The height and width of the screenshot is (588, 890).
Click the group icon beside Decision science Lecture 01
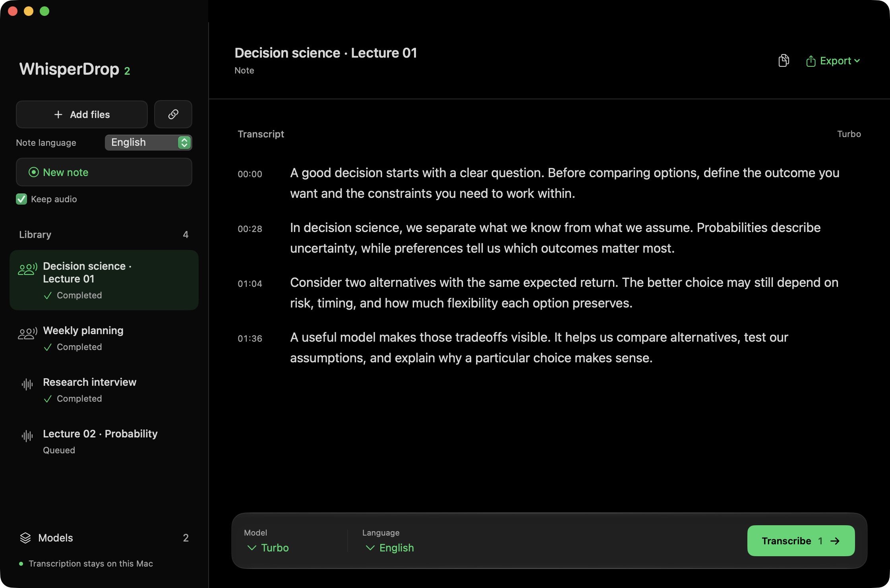(27, 269)
